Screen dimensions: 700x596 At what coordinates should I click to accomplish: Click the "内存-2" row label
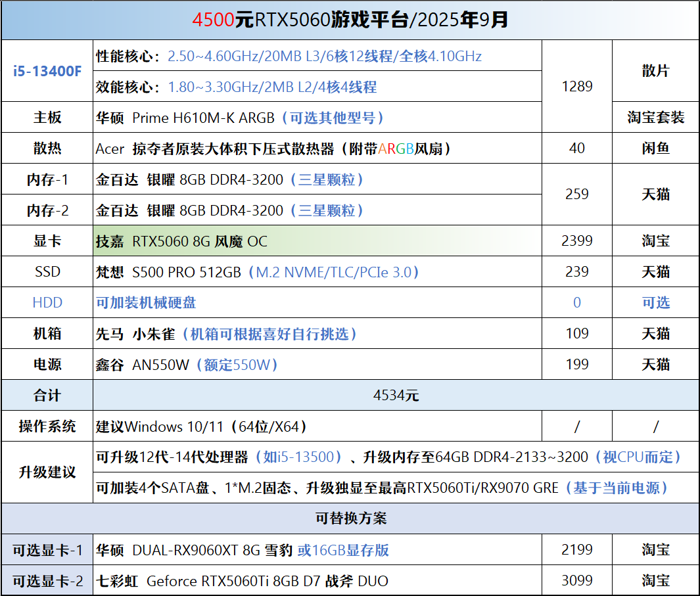pos(47,210)
